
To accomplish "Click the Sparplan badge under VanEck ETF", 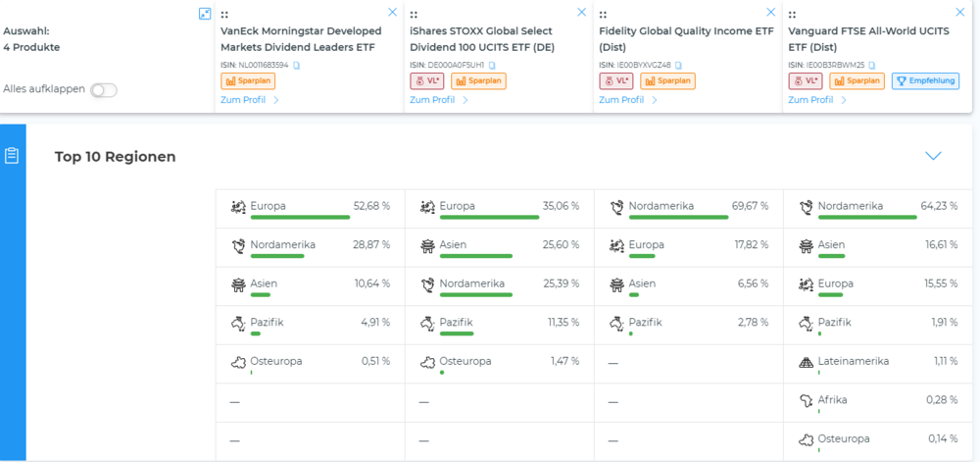I will pyautogui.click(x=243, y=81).
